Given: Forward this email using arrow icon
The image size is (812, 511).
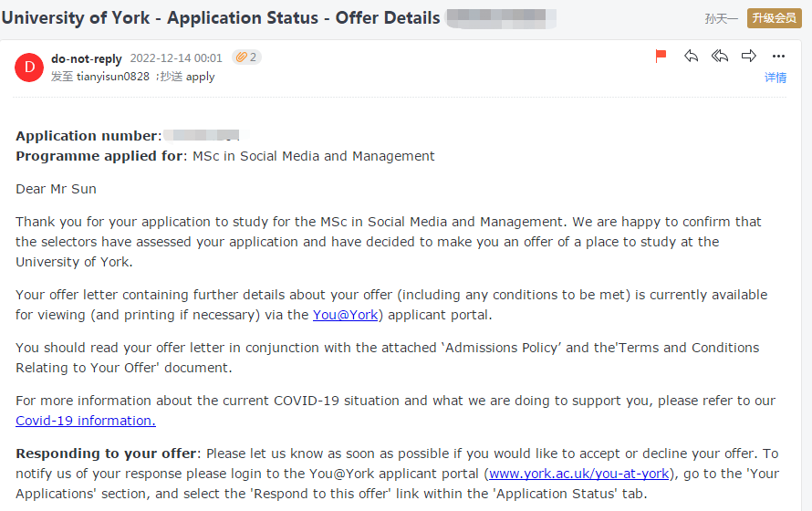Looking at the screenshot, I should tap(749, 57).
